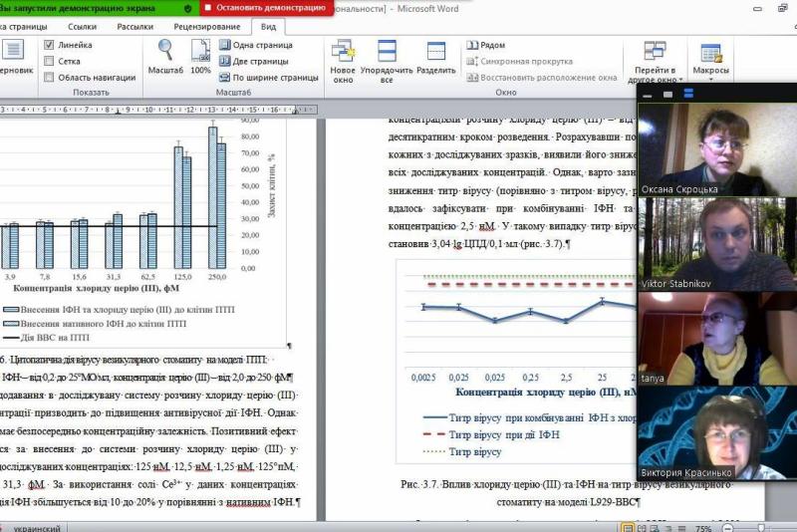Select Web Layout view in status bar
This screenshot has width=797, height=532.
[x=656, y=528]
